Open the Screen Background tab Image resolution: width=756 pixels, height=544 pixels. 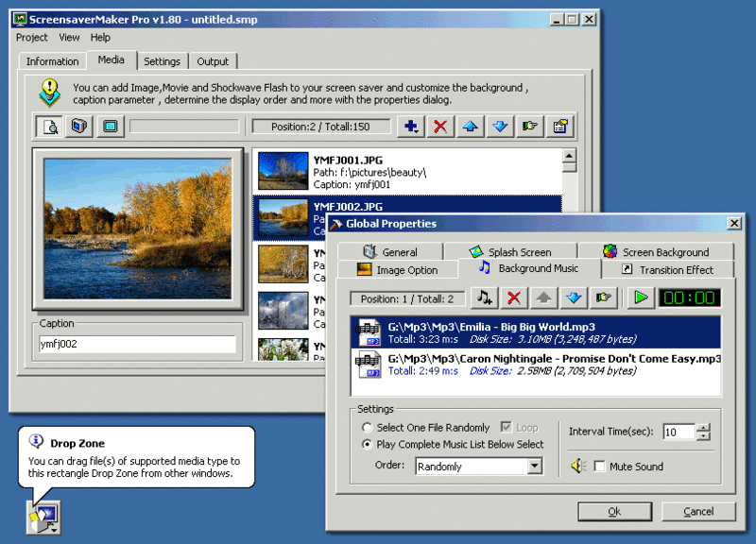tap(656, 251)
